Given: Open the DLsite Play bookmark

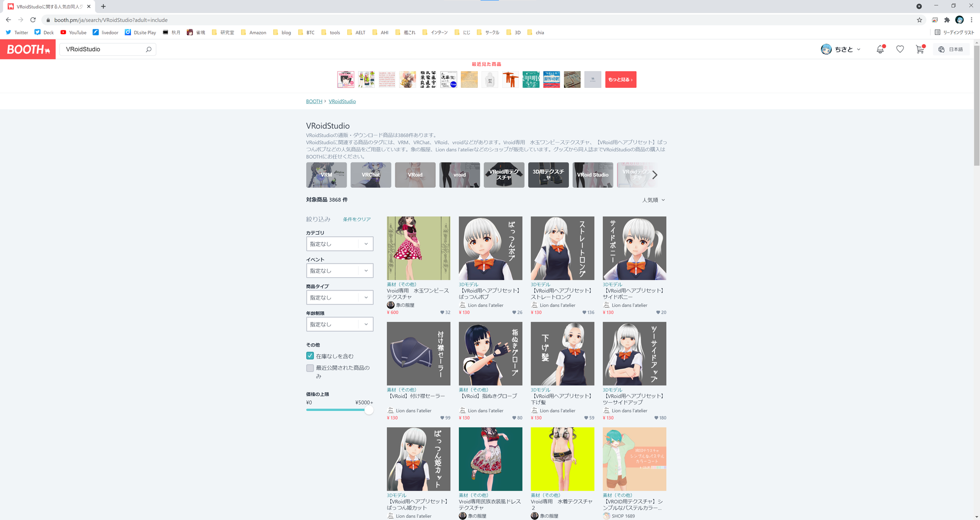Looking at the screenshot, I should click(141, 32).
